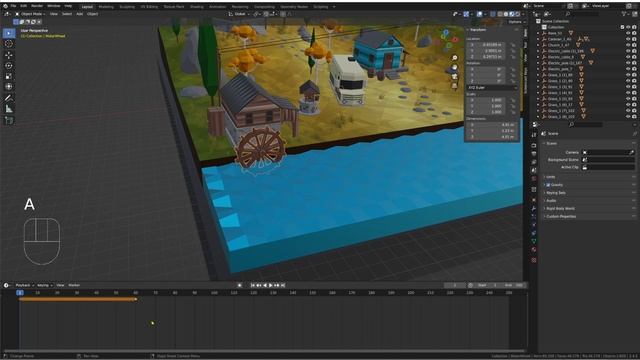Hide Electric_pole_7 object via eye icon
Viewport: 640px width, 360px height.
tap(628, 69)
